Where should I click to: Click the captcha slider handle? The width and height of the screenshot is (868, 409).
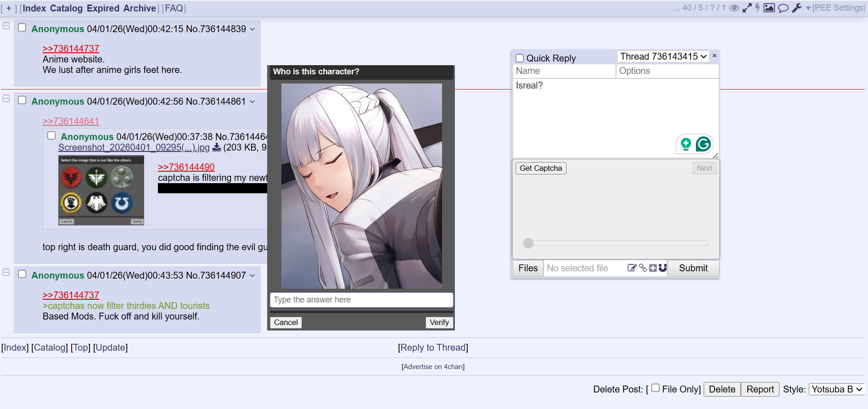[x=528, y=243]
